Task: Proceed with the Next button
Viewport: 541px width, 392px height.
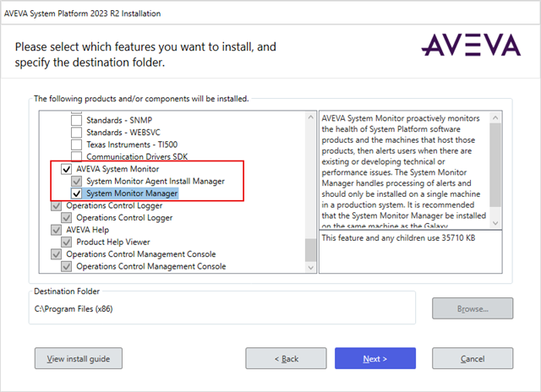Action: click(375, 358)
